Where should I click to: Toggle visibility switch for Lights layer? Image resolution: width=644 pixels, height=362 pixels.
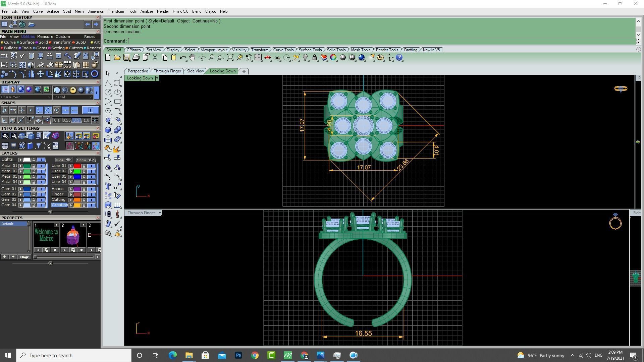tap(41, 160)
